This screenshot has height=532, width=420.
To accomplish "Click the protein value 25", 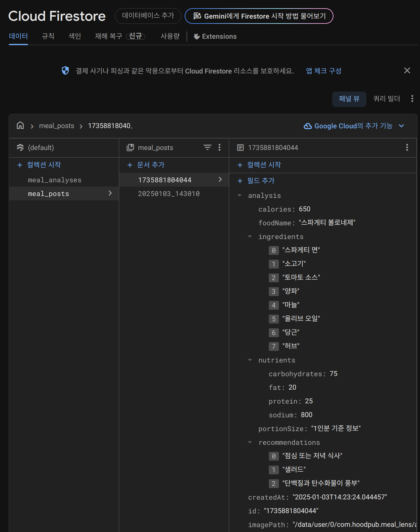I will click(309, 401).
